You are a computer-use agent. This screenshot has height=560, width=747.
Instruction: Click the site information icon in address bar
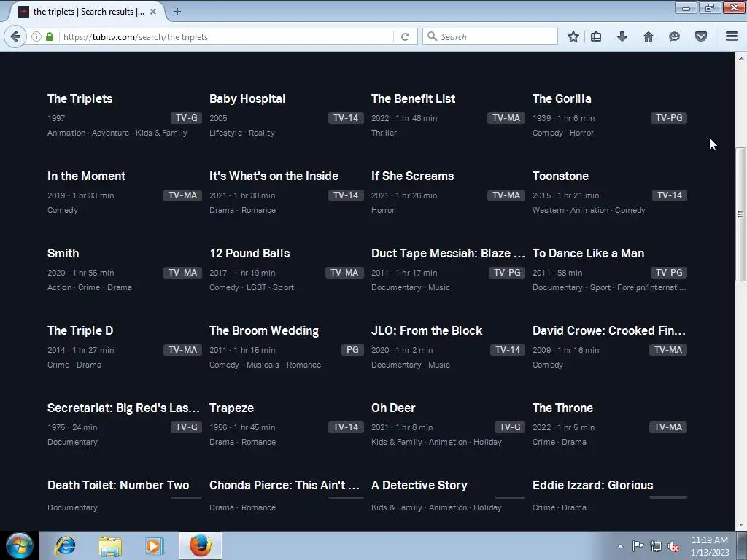click(36, 36)
